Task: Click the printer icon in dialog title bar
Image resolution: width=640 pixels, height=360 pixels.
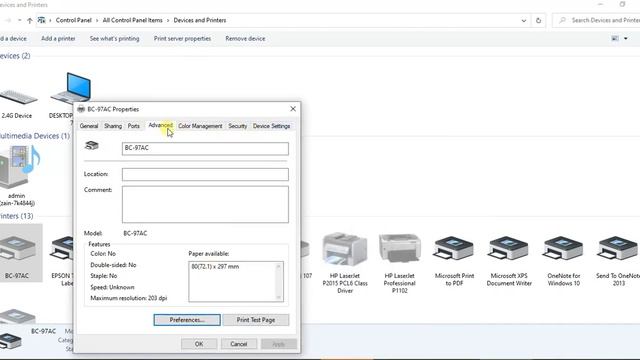Action: [x=81, y=109]
